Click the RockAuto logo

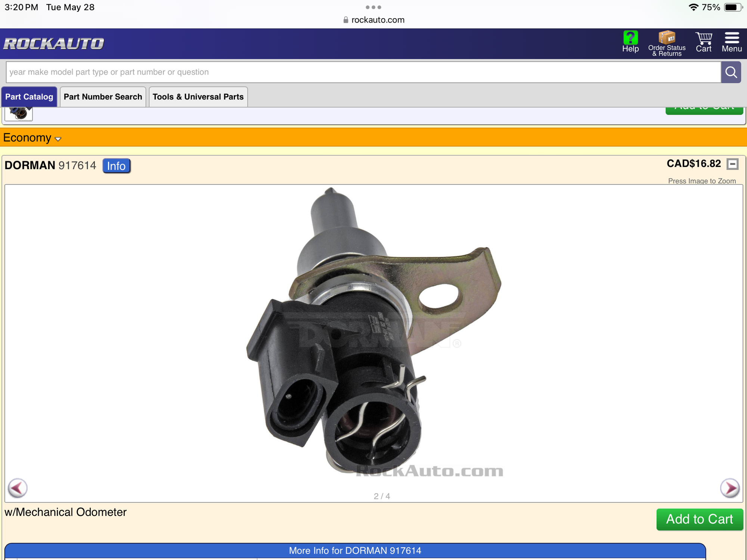tap(53, 43)
